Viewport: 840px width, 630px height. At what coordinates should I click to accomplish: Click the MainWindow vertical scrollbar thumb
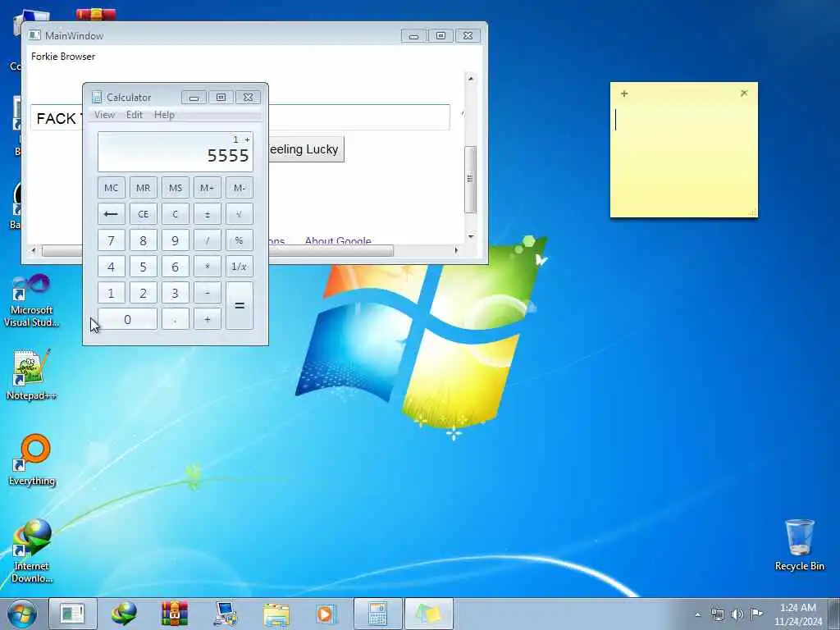tap(470, 180)
